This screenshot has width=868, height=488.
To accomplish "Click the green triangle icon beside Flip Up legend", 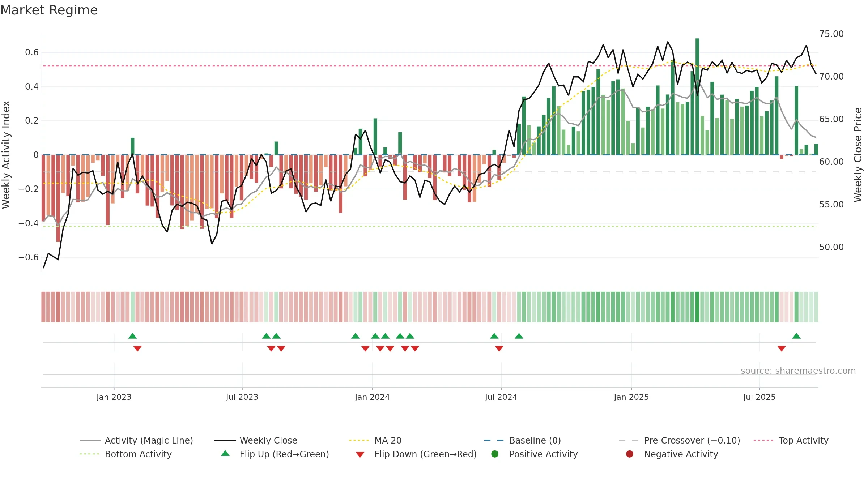I will [225, 453].
